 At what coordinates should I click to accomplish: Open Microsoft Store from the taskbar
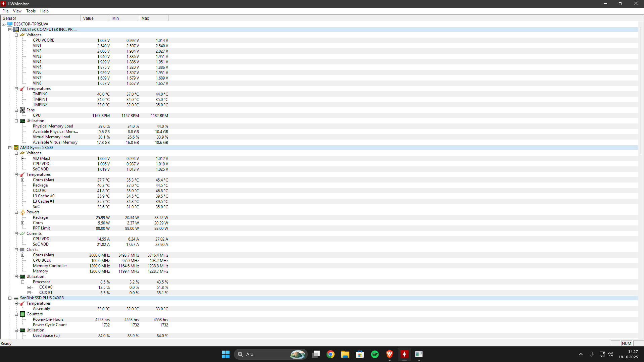(x=360, y=354)
